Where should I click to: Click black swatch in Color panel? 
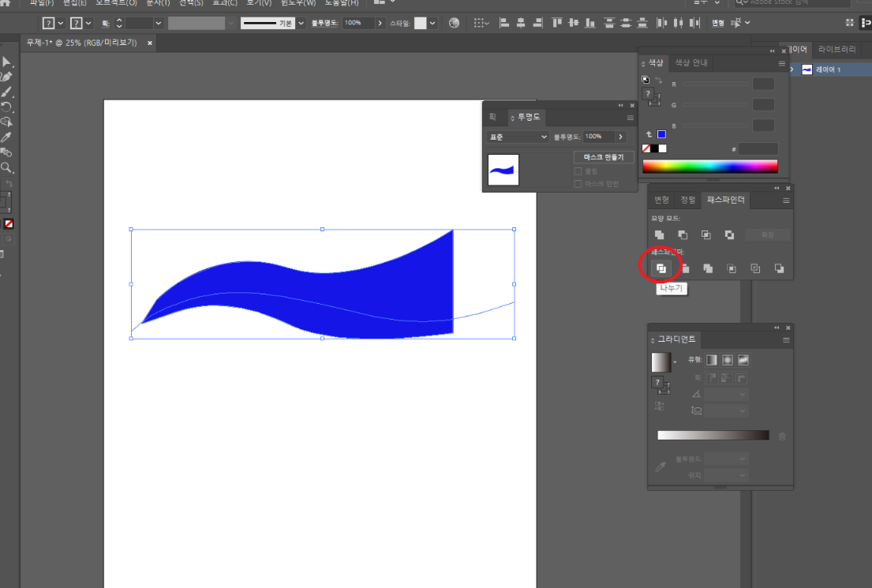[x=654, y=148]
